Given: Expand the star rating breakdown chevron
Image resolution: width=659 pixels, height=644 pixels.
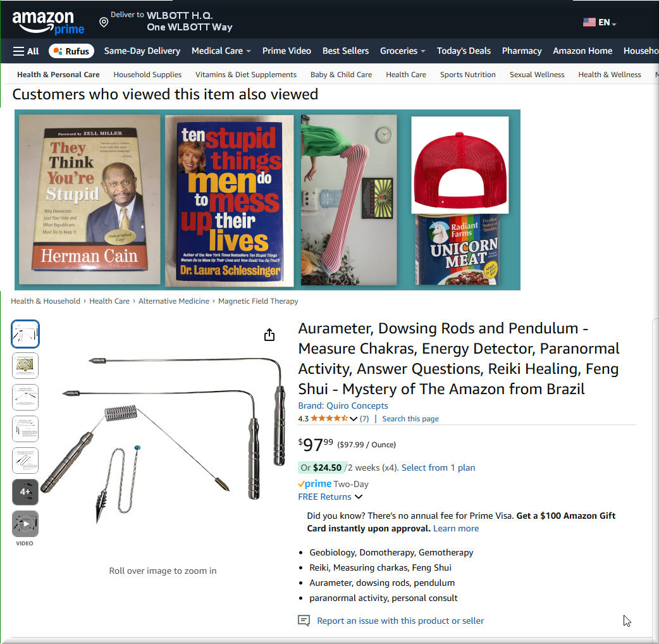Looking at the screenshot, I should point(354,419).
